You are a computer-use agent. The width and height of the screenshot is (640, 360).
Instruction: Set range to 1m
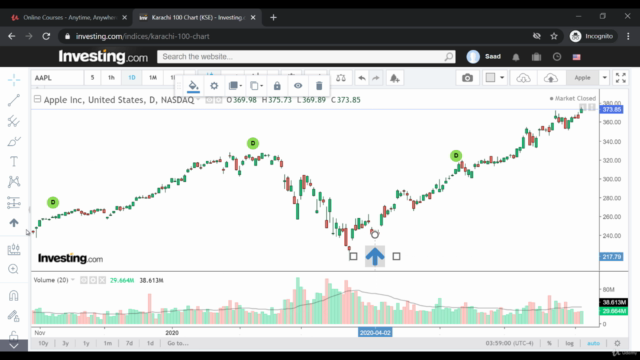(107, 343)
